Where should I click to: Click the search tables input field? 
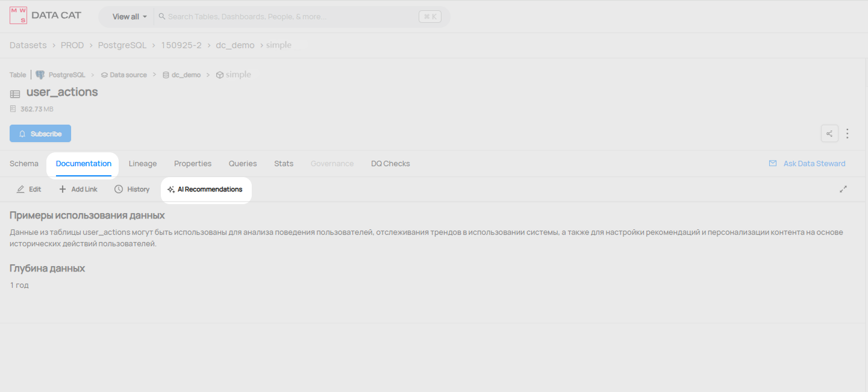(289, 17)
